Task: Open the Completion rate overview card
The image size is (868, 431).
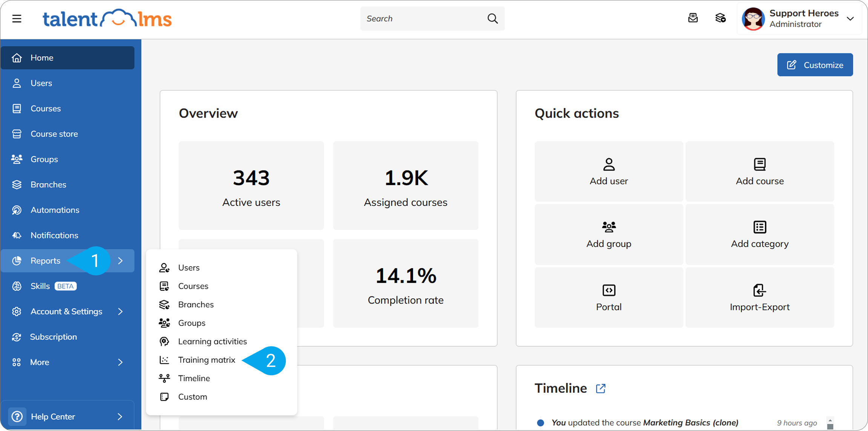Action: [406, 283]
